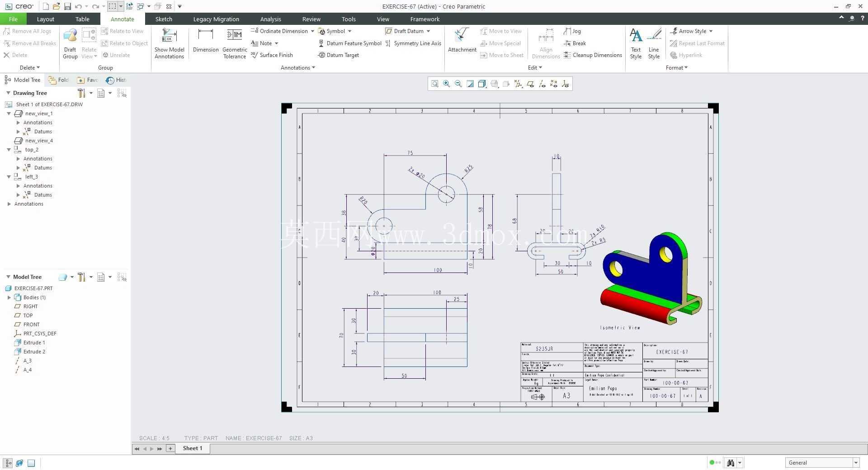Open the Sheet 1 tab
Screen dimensions: 868x470
coord(192,448)
